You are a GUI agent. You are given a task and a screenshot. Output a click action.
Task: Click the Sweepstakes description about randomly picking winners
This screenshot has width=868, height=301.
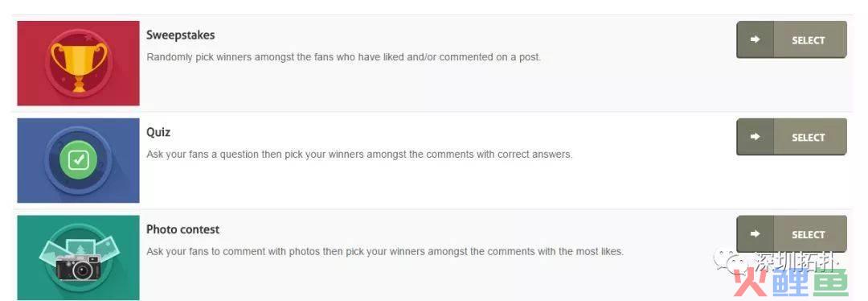(344, 57)
